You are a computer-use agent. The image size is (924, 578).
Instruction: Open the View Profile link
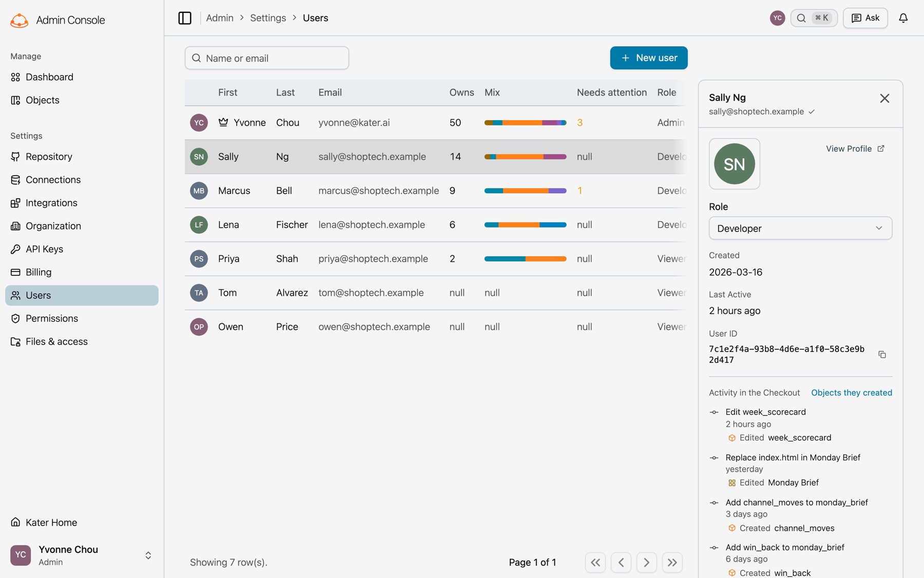click(855, 148)
